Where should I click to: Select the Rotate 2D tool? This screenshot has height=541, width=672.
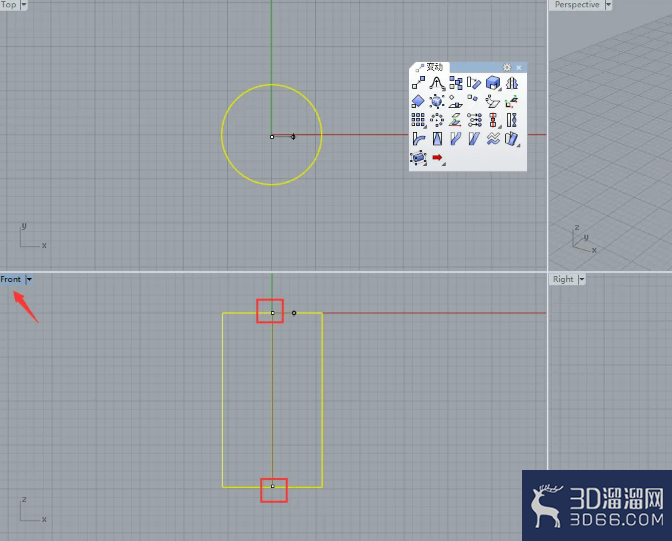pos(474,82)
